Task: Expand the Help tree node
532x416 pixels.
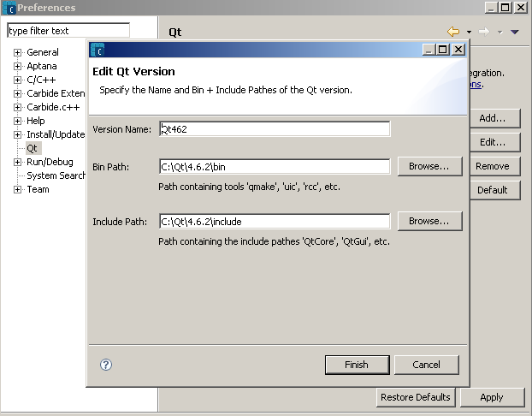Action: (x=17, y=121)
